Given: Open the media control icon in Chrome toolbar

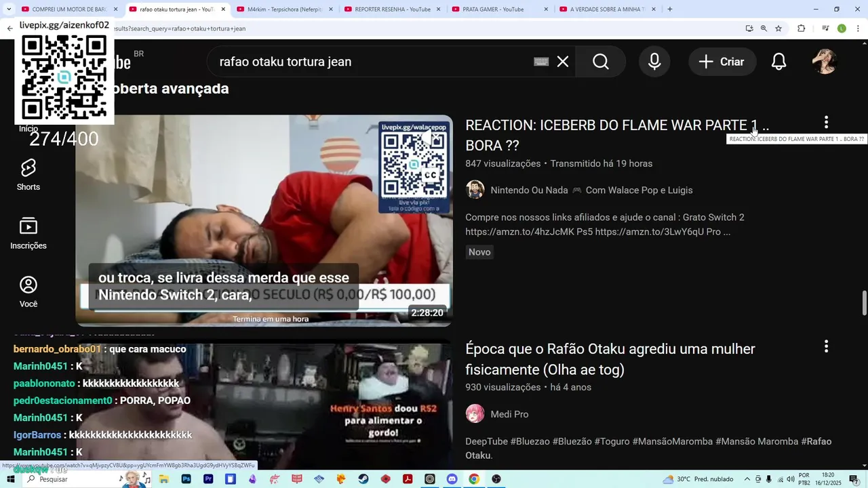Looking at the screenshot, I should 825,28.
